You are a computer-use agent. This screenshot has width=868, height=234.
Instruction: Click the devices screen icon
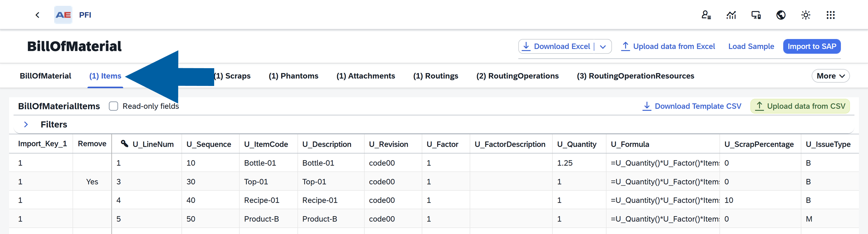tap(756, 15)
